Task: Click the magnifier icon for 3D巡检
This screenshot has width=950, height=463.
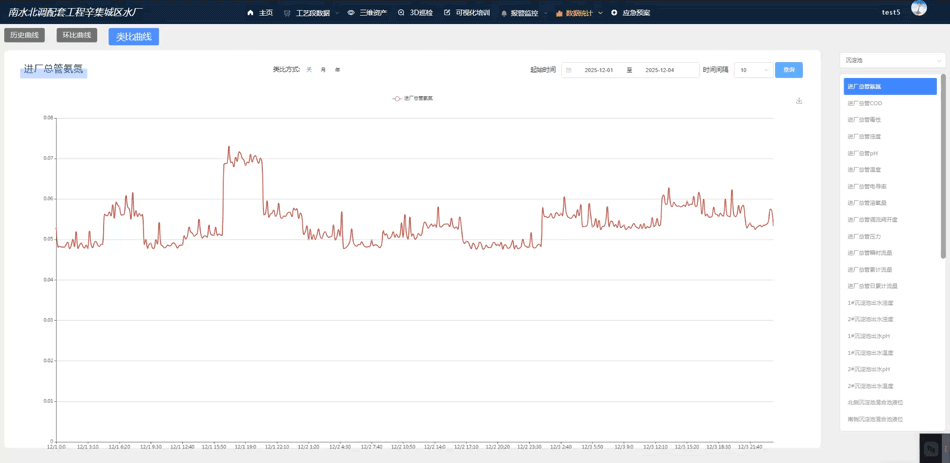Action: 401,13
